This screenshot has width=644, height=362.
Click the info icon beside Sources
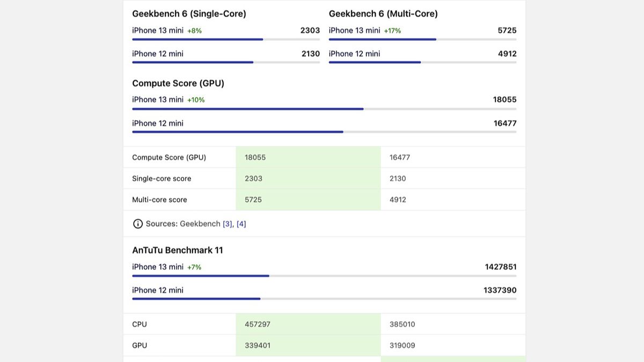[138, 224]
